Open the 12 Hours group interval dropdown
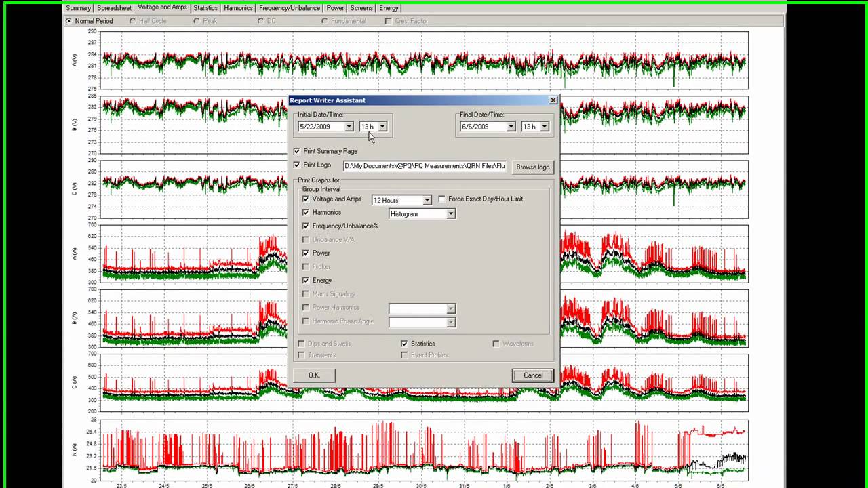The height and width of the screenshot is (488, 868). click(x=427, y=199)
